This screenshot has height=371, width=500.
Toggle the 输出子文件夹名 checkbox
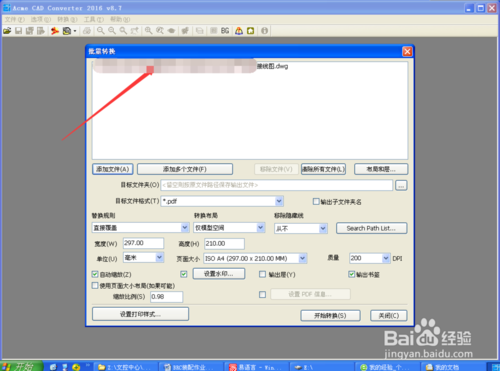pos(316,201)
